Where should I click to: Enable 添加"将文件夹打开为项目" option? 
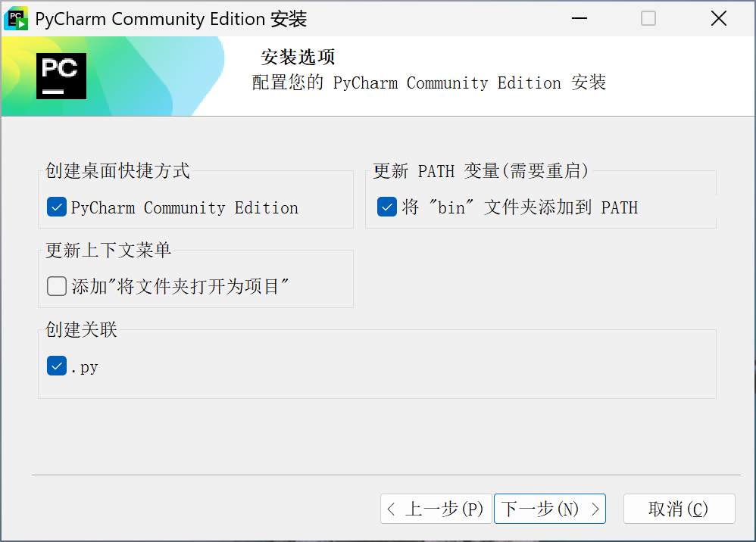tap(56, 286)
